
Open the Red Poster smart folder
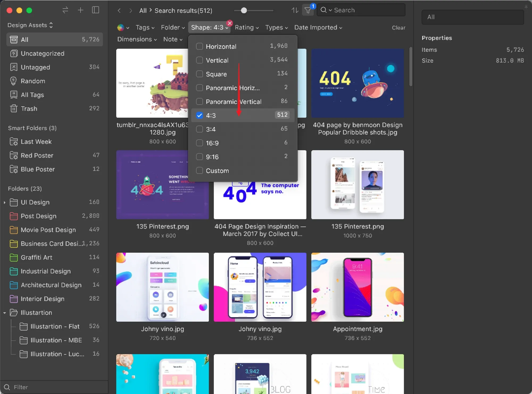pyautogui.click(x=55, y=156)
